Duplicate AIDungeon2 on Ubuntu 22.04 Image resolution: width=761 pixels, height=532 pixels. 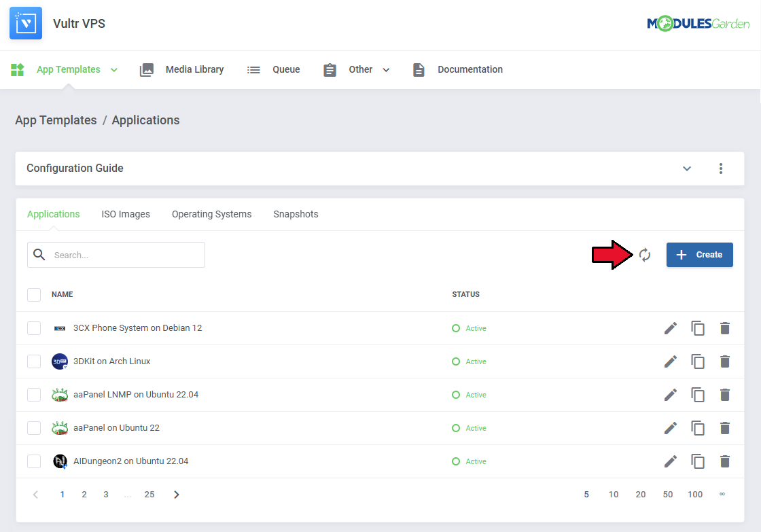(x=697, y=461)
